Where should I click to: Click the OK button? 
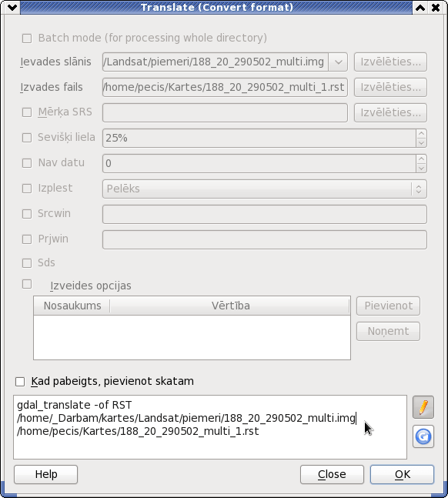[x=402, y=474]
